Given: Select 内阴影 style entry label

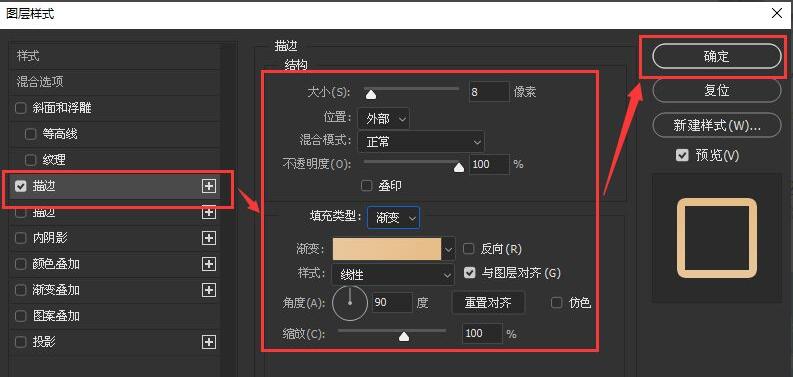Looking at the screenshot, I should (x=50, y=238).
